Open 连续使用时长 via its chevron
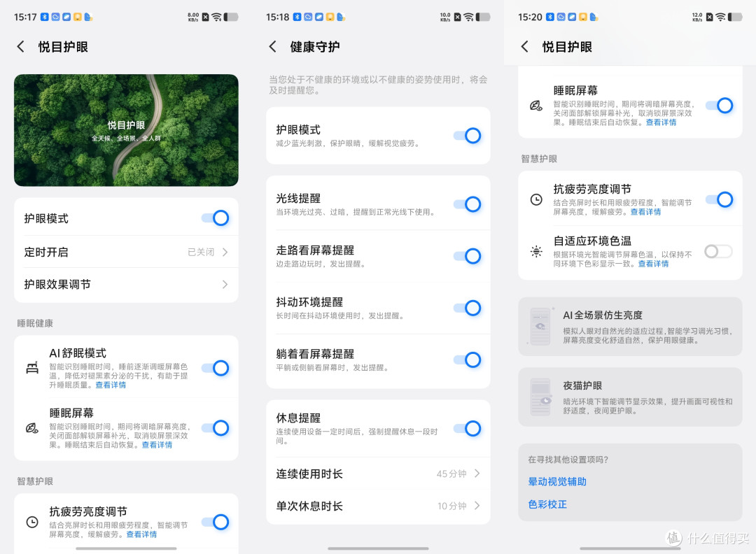 [x=477, y=474]
